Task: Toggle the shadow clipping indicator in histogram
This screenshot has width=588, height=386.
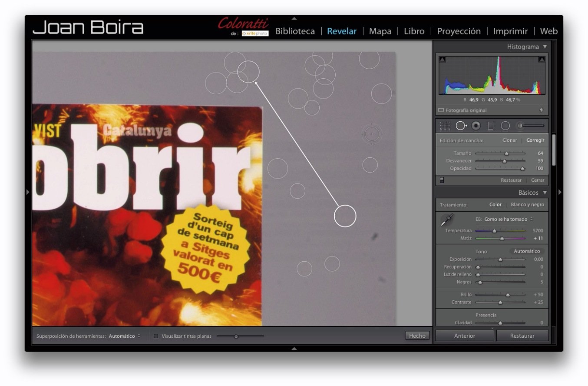Action: point(442,60)
